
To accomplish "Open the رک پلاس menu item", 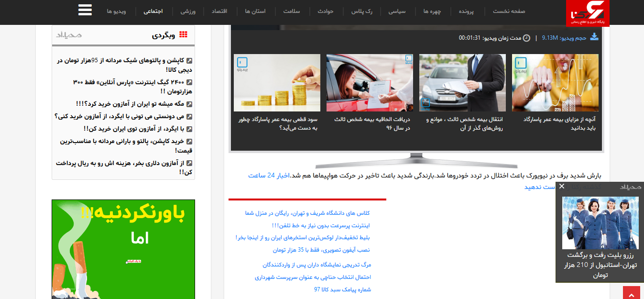I will [362, 11].
